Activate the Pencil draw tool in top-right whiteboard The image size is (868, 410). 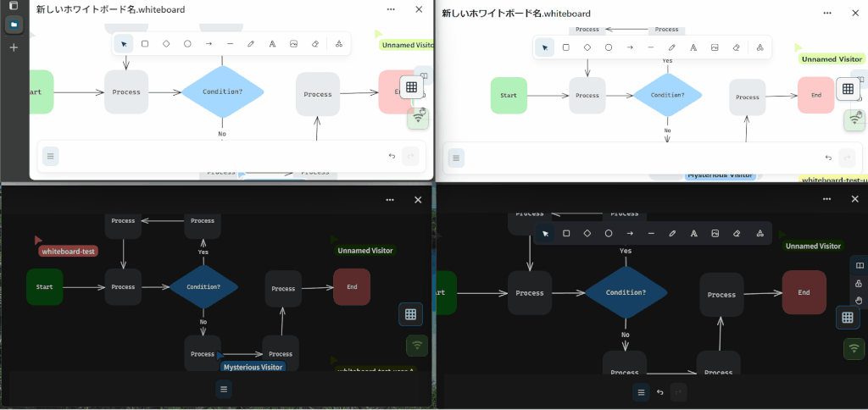tap(672, 47)
